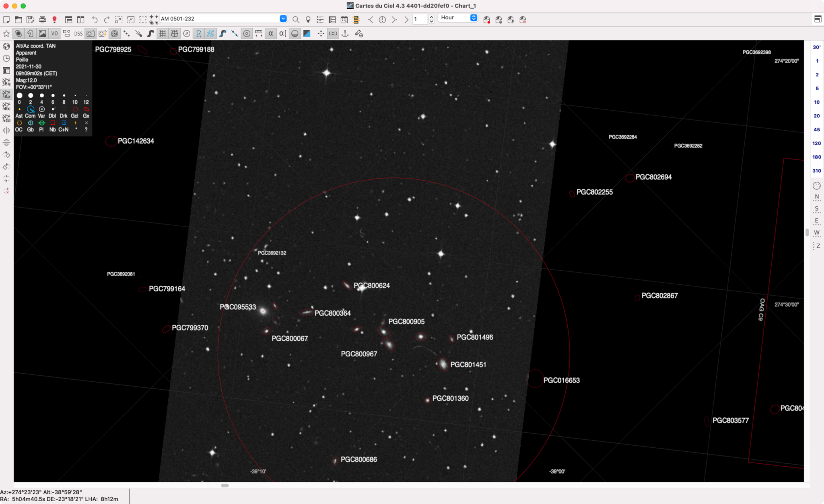Switch to equatorial coordinates with the Eq icon
Screen dimensions: 824x504
pos(6,82)
